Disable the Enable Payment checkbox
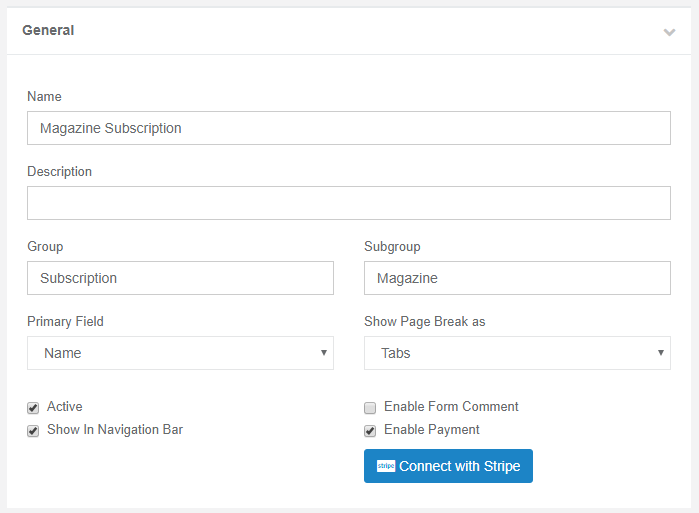Viewport: 699px width, 513px height. coord(370,431)
